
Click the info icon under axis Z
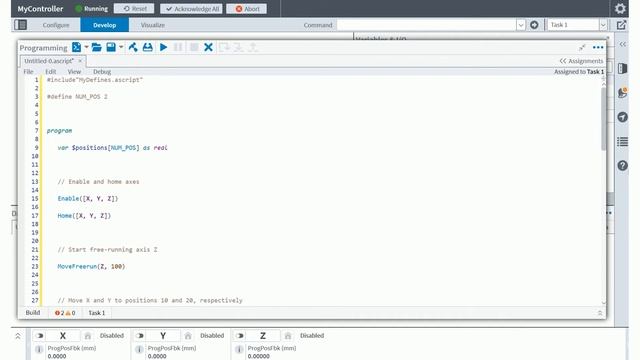click(239, 349)
